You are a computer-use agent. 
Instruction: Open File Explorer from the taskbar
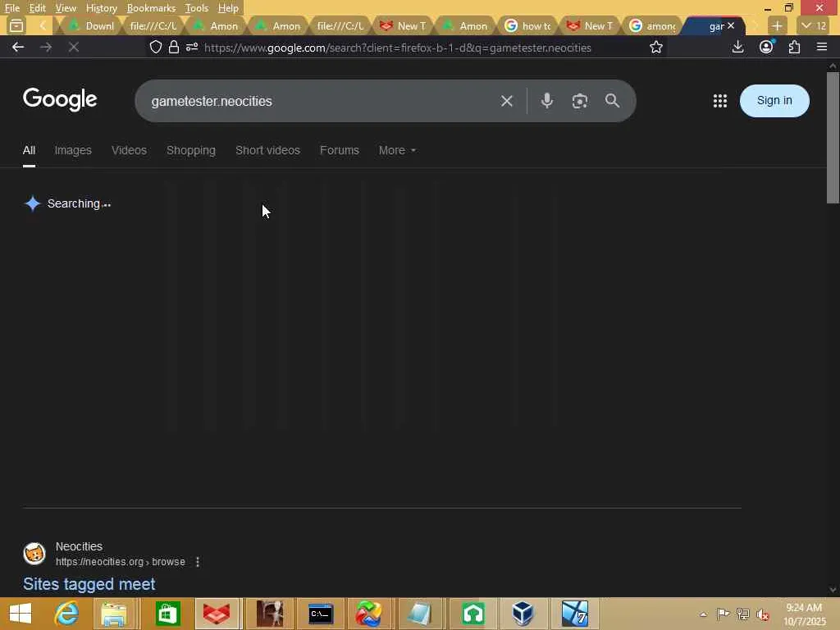(x=113, y=614)
